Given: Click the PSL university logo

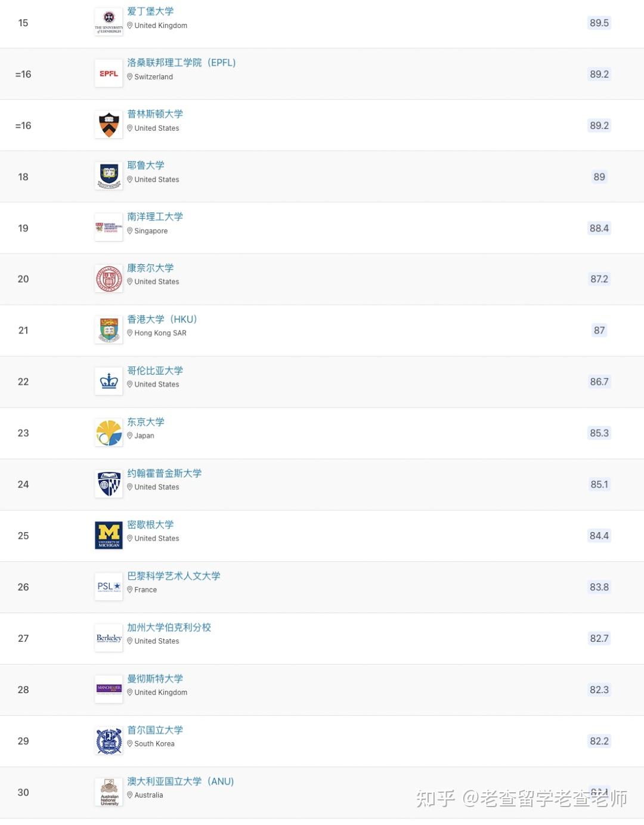Looking at the screenshot, I should pyautogui.click(x=109, y=587).
